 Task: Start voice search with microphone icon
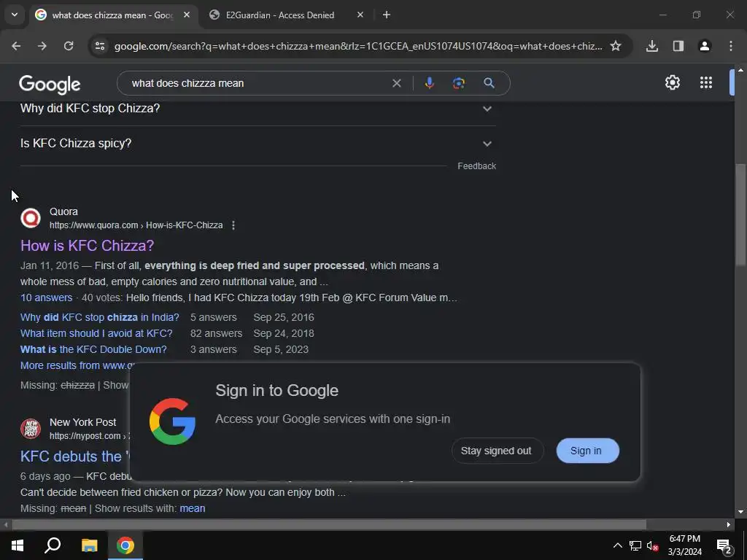pos(429,83)
